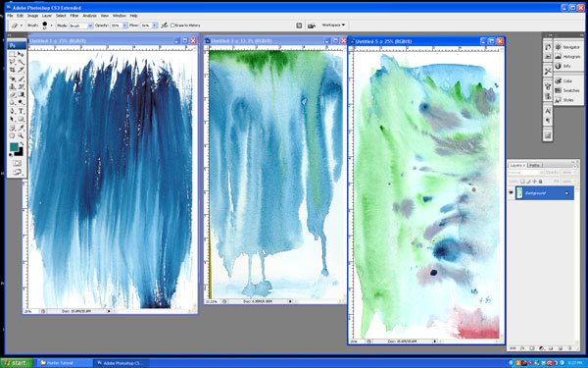This screenshot has width=588, height=368.
Task: Swap foreground and background colors
Action: [x=22, y=143]
